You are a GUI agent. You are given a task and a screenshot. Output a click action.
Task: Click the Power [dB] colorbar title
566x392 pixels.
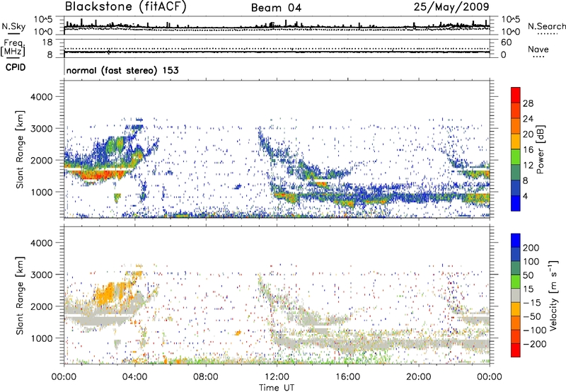tap(540, 149)
